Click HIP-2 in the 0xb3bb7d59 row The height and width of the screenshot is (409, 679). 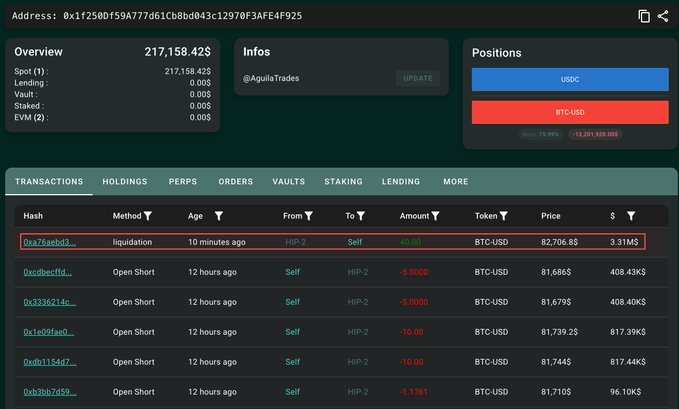358,392
